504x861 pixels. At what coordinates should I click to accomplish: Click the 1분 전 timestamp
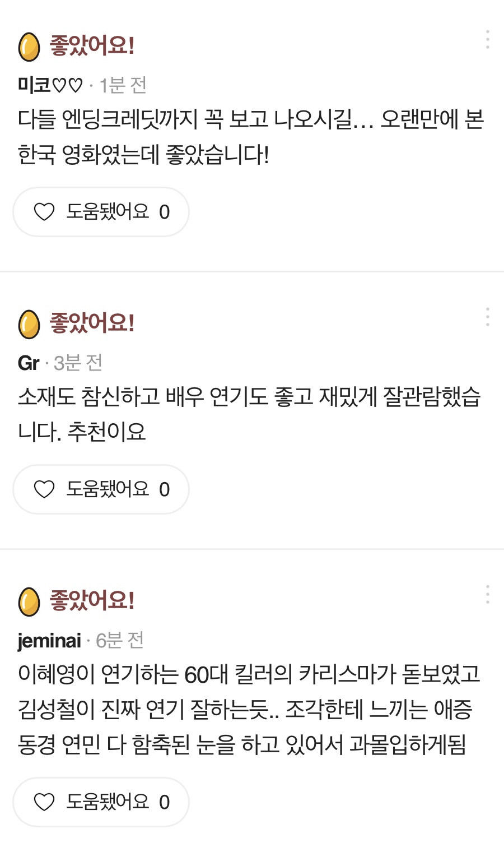(123, 85)
